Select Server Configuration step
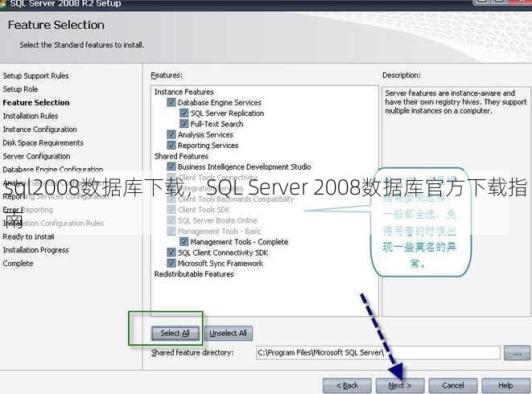 click(x=37, y=156)
